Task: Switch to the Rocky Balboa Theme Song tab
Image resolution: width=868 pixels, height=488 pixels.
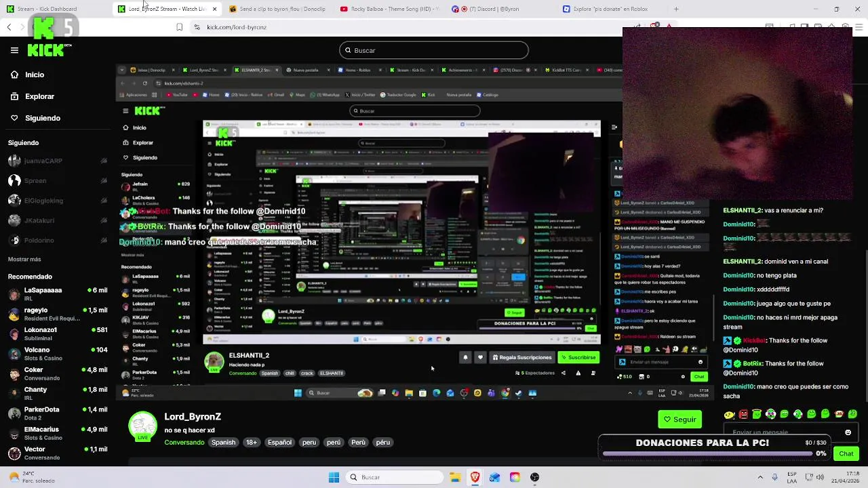Action: click(389, 9)
